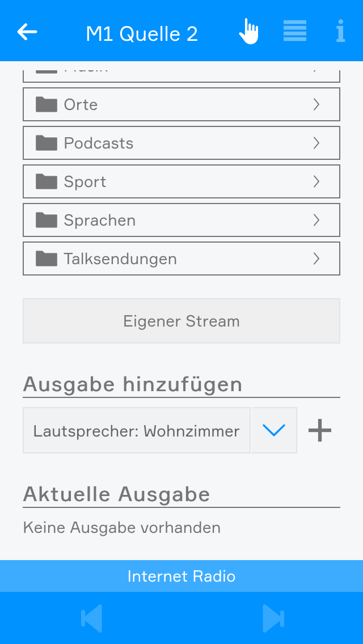This screenshot has height=644, width=363.
Task: Add output with the plus icon
Action: [x=320, y=431]
